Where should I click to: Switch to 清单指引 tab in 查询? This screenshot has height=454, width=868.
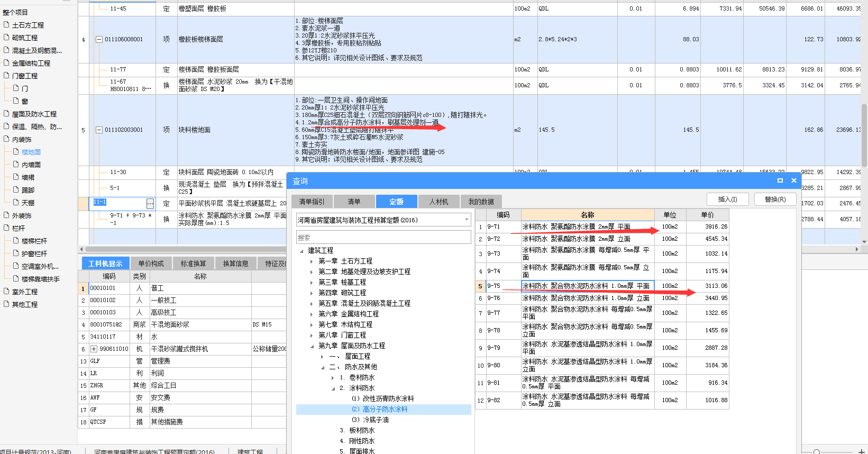coord(312,202)
